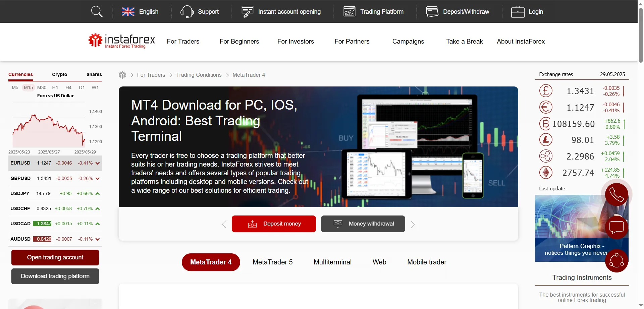Viewport: 644px width, 309px height.
Task: Select the MetaTrader 5 tab
Action: pyautogui.click(x=273, y=262)
